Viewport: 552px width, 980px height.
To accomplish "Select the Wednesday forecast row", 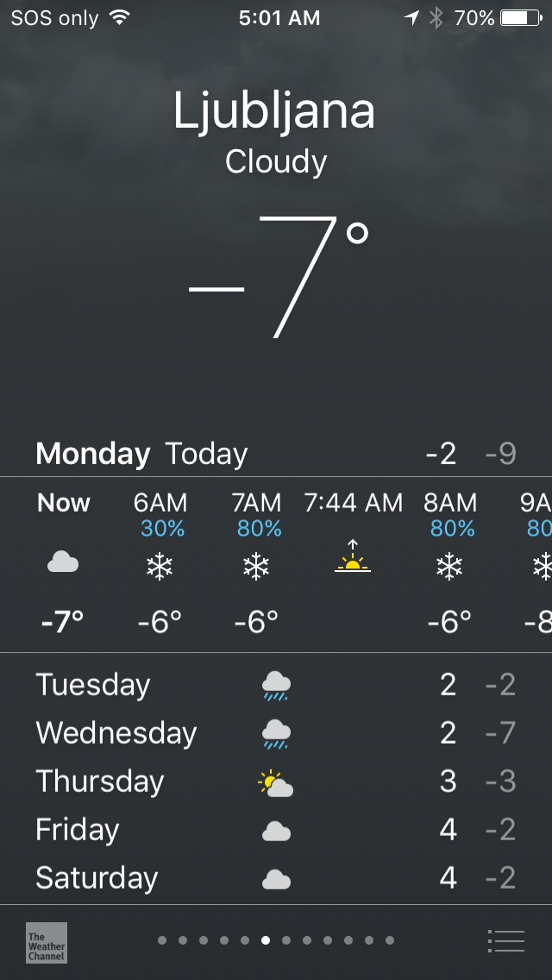I will point(276,733).
